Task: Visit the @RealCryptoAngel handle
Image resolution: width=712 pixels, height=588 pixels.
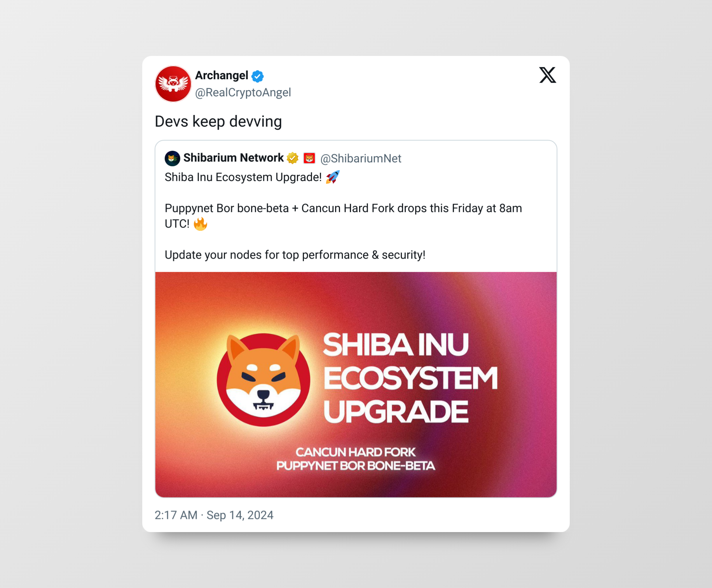Action: point(243,92)
